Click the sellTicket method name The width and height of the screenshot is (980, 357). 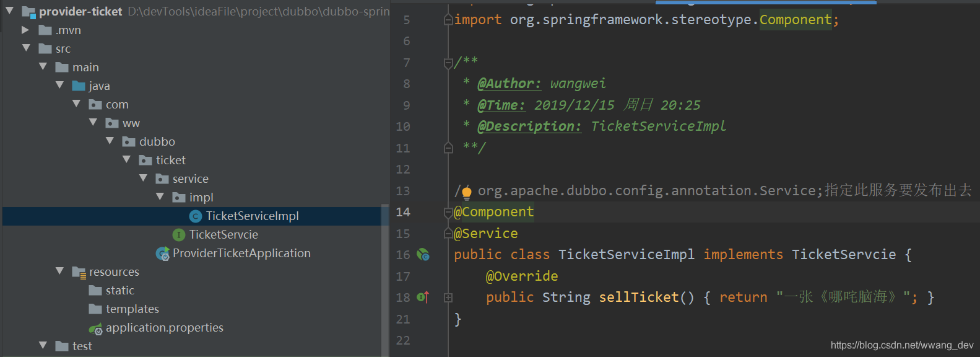coord(639,297)
